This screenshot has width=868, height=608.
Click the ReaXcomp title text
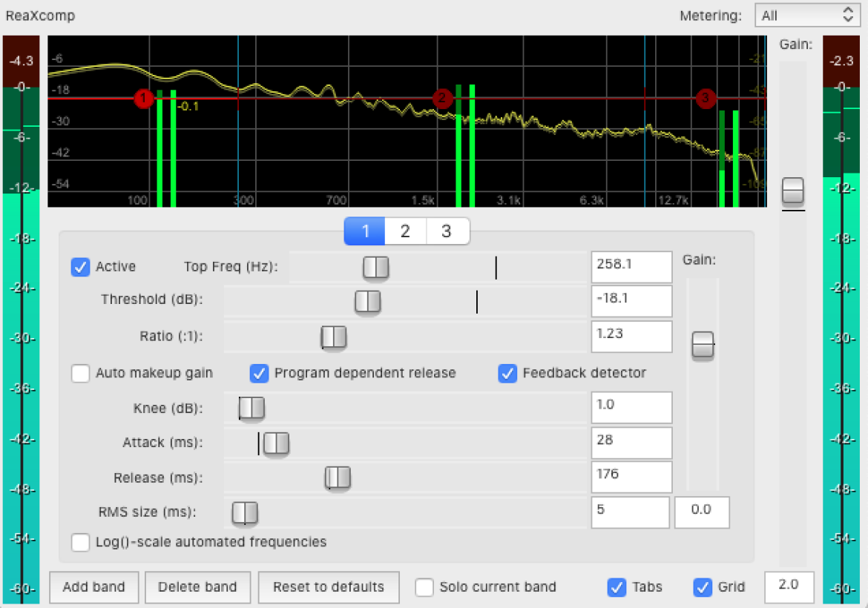(40, 16)
